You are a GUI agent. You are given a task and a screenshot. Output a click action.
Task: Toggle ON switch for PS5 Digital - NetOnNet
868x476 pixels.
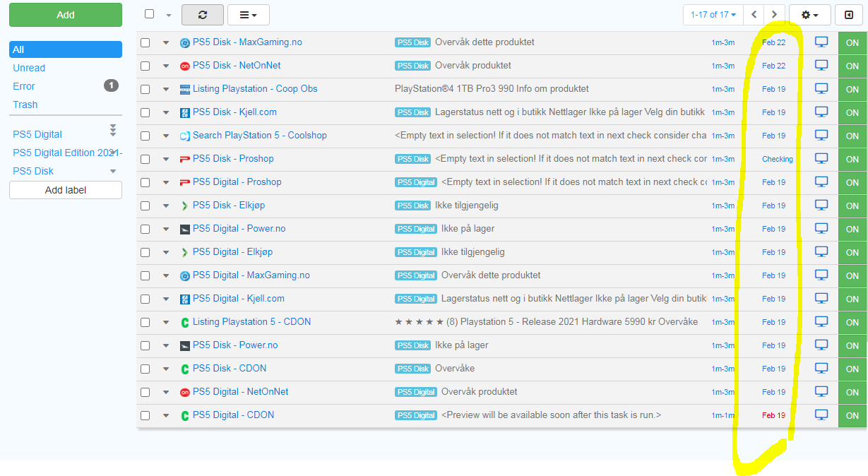tap(852, 392)
